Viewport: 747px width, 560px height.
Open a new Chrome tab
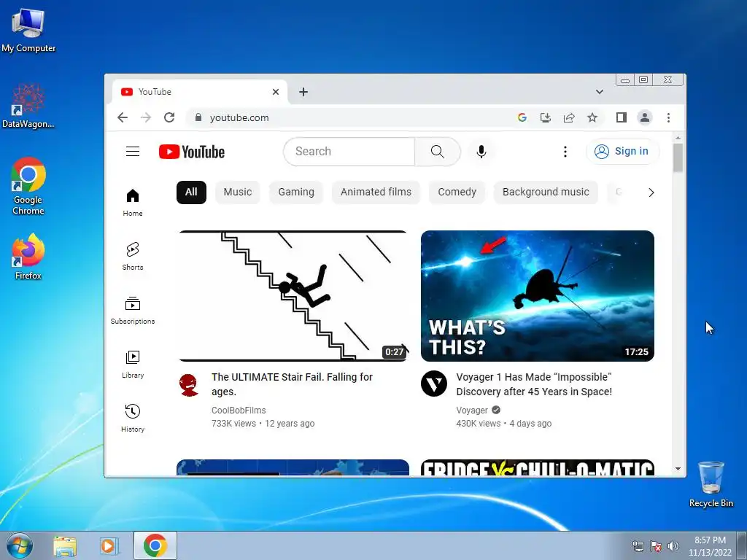(303, 92)
